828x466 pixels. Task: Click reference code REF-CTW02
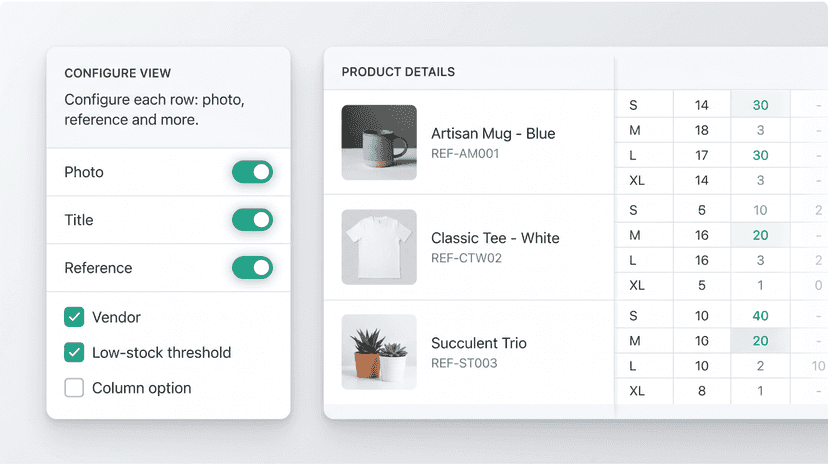pyautogui.click(x=466, y=258)
